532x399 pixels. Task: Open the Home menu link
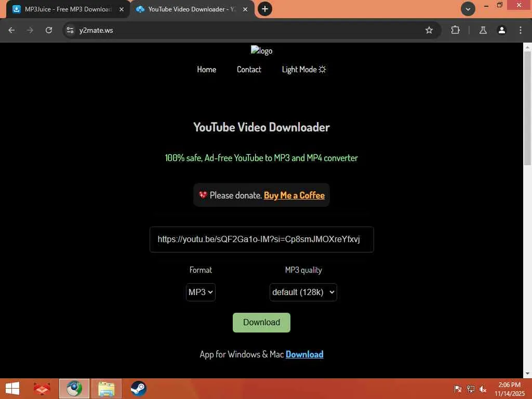coord(206,70)
